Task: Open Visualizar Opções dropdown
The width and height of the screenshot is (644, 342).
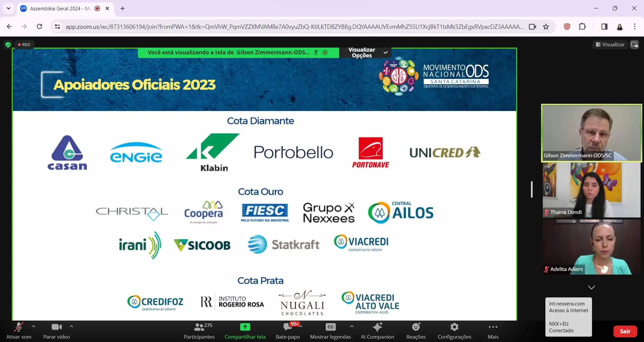Action: point(366,53)
